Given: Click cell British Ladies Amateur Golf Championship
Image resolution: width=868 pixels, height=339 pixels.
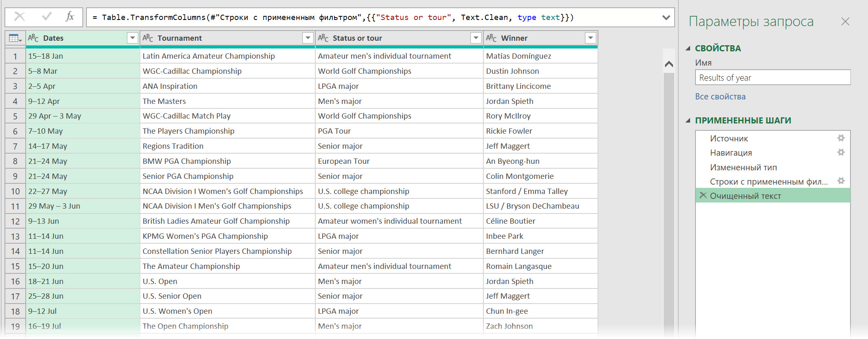Looking at the screenshot, I should [228, 221].
